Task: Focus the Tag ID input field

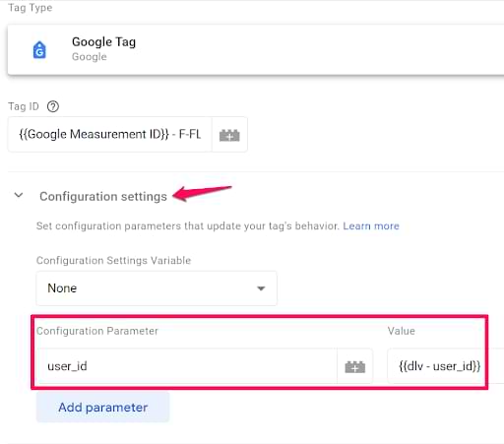Action: click(110, 135)
